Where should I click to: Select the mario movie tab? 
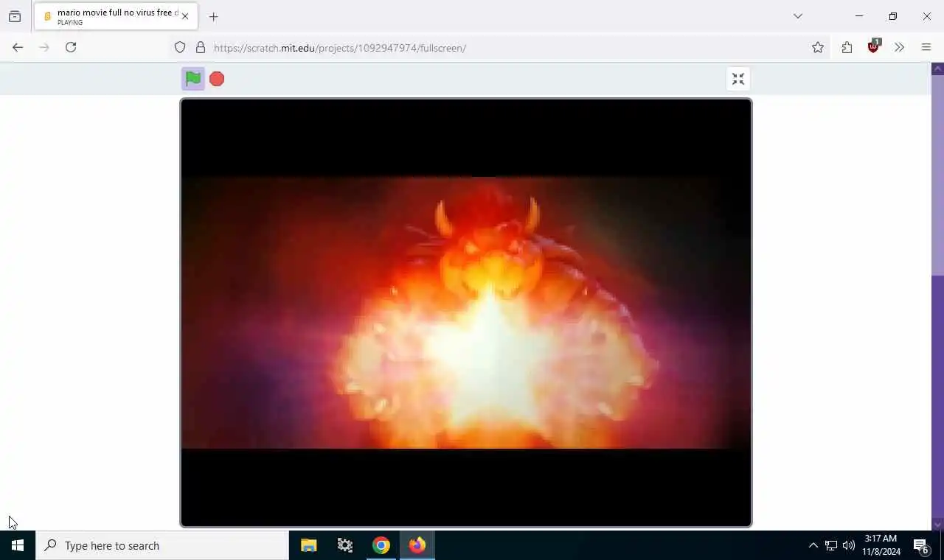(x=114, y=16)
